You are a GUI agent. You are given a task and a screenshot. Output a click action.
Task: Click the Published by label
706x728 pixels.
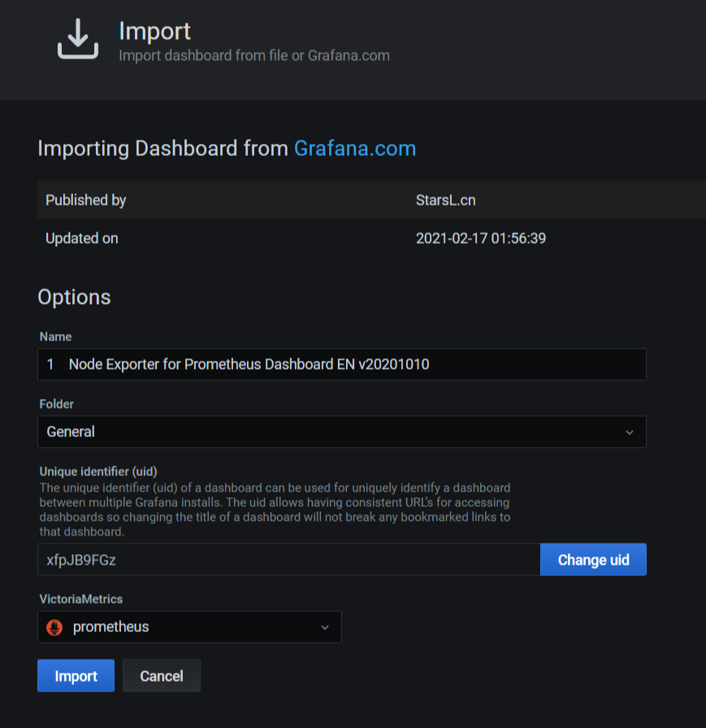click(x=86, y=200)
